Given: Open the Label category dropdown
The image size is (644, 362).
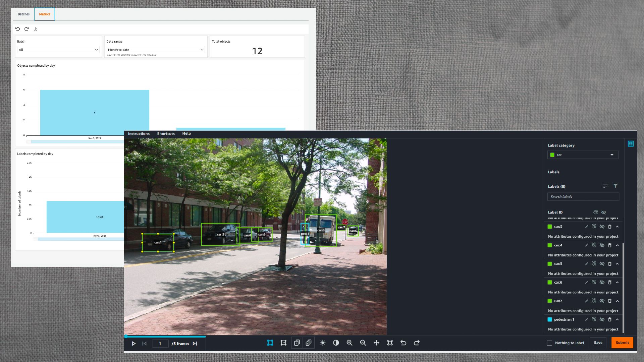Looking at the screenshot, I should [x=583, y=155].
